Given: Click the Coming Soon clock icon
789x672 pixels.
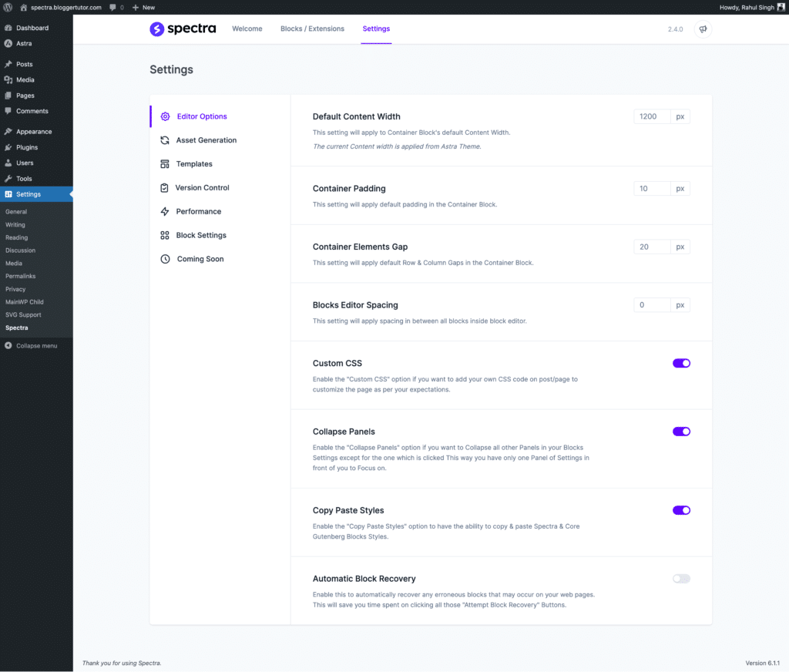Looking at the screenshot, I should tap(165, 259).
